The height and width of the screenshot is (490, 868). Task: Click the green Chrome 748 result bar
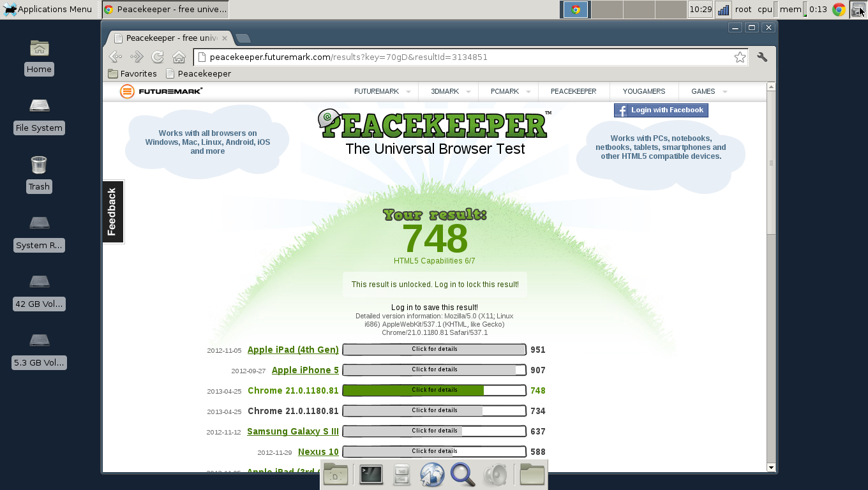[x=435, y=390]
